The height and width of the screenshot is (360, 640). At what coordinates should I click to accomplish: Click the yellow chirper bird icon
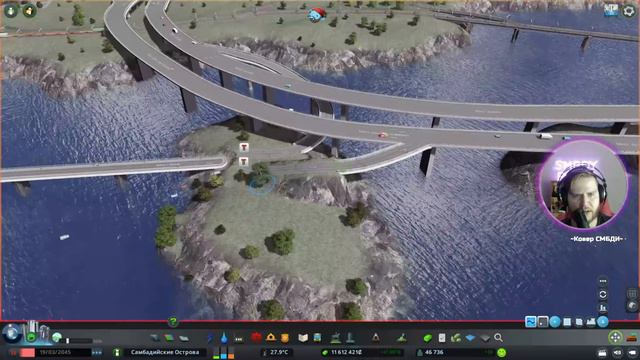coord(29,10)
